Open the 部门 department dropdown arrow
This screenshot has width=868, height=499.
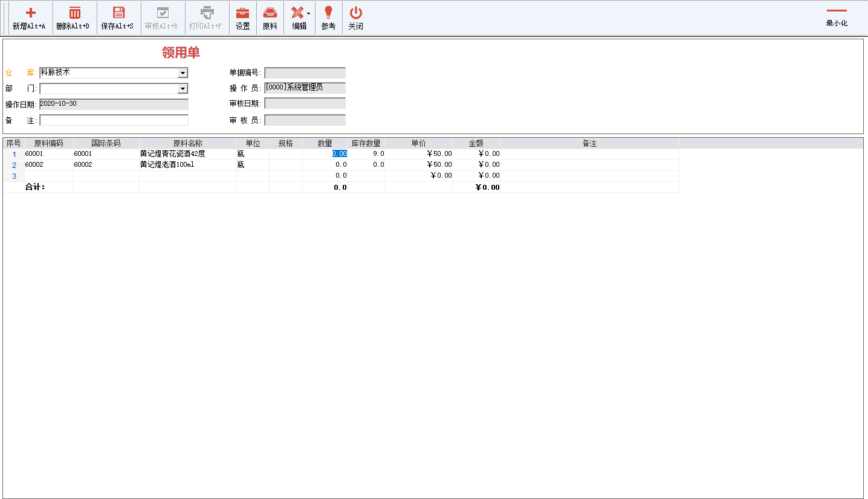183,89
